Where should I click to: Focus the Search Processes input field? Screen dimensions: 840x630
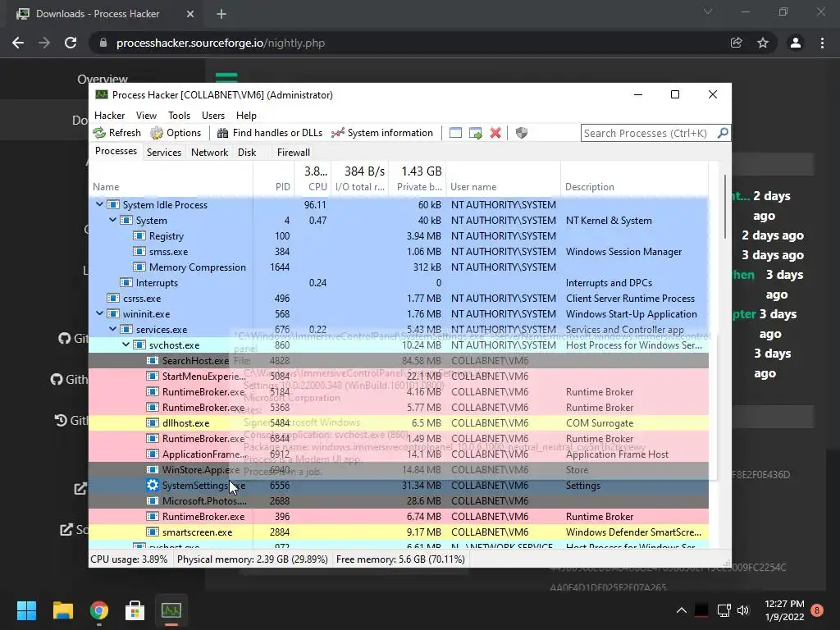pyautogui.click(x=648, y=133)
